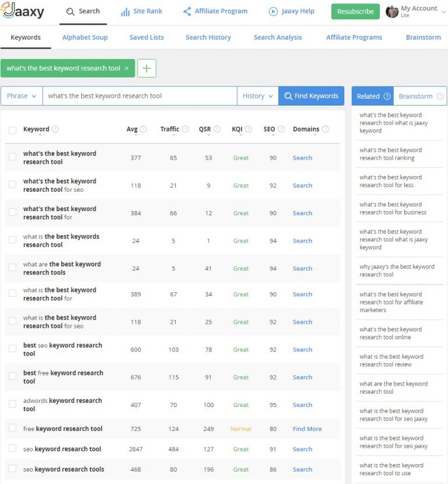The width and height of the screenshot is (448, 484).
Task: Open Find More for free keyword research tool
Action: point(307,429)
